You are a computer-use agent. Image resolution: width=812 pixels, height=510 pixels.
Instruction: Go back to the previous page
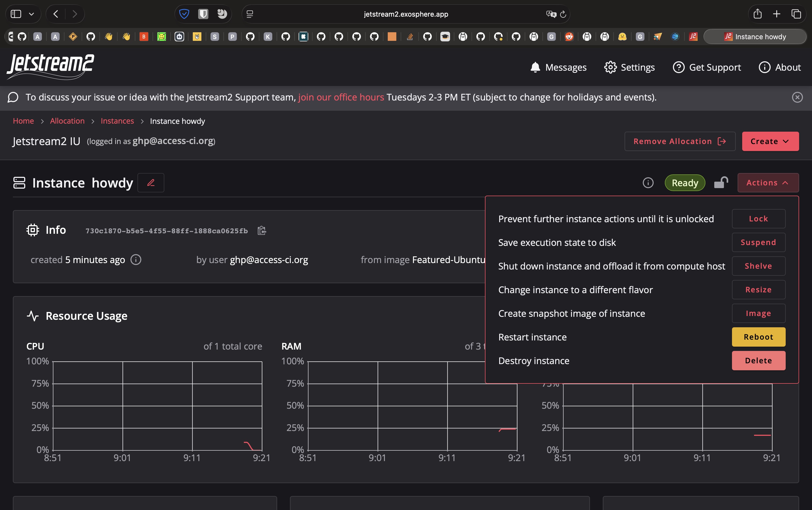[x=56, y=14]
